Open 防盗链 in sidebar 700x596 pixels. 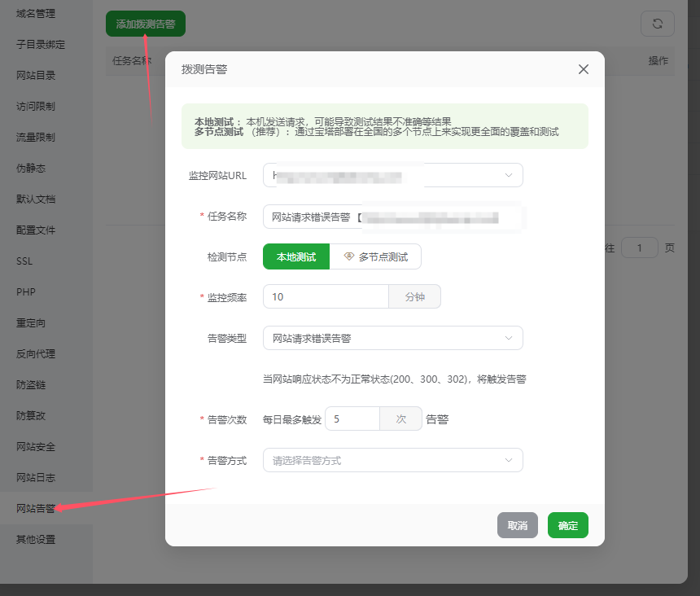[x=31, y=384]
